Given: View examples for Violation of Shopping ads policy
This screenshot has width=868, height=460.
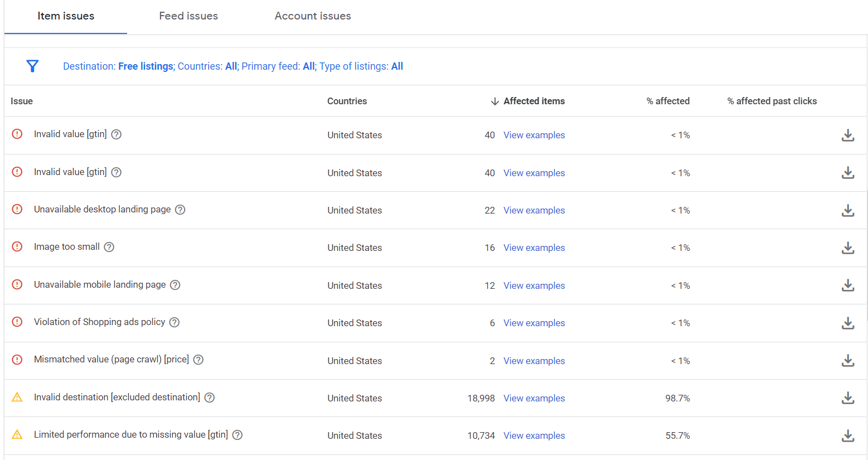Looking at the screenshot, I should coord(534,323).
